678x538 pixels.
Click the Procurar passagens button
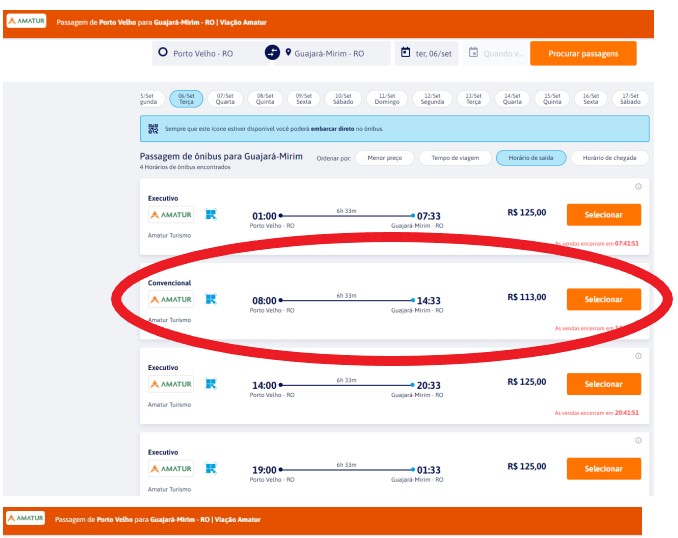(x=583, y=53)
